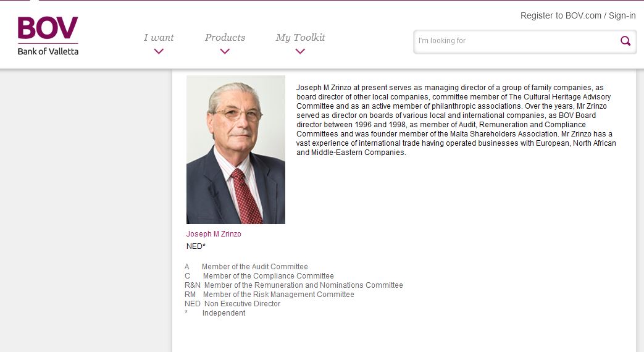Focus the I'm looking for search box
644x352 pixels.
pyautogui.click(x=516, y=41)
